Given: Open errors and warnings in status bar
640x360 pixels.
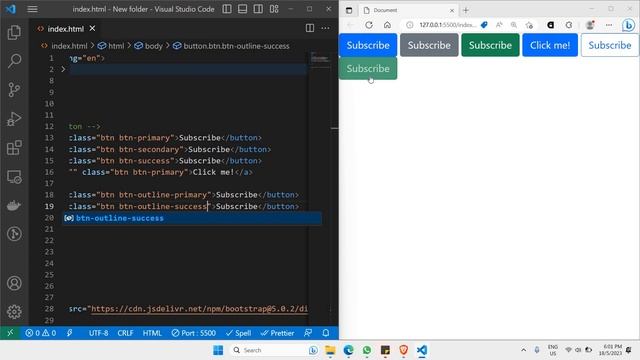Looking at the screenshot, I should click(40, 333).
